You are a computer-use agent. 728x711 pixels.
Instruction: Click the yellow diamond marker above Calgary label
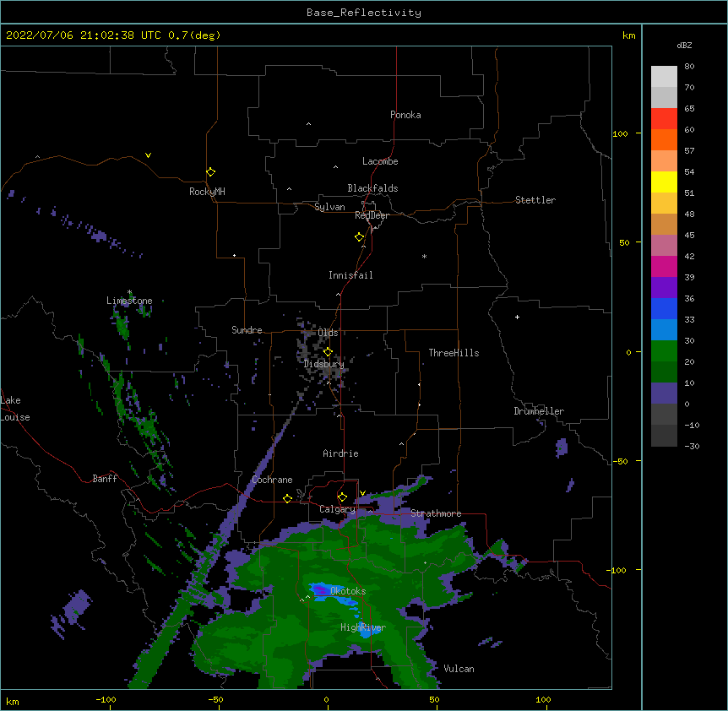pyautogui.click(x=342, y=497)
